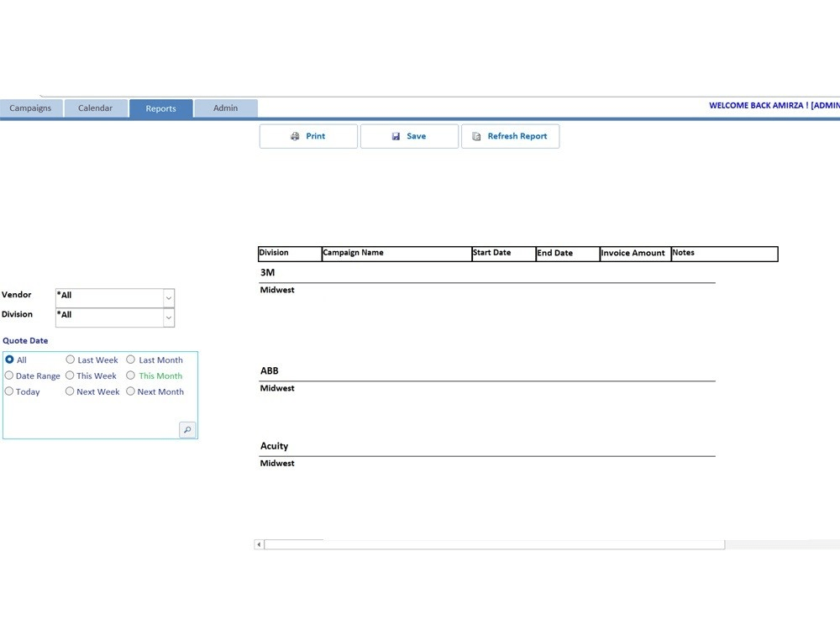Pick the Last Month radio option
Screen dimensions: 840x630
pos(131,360)
